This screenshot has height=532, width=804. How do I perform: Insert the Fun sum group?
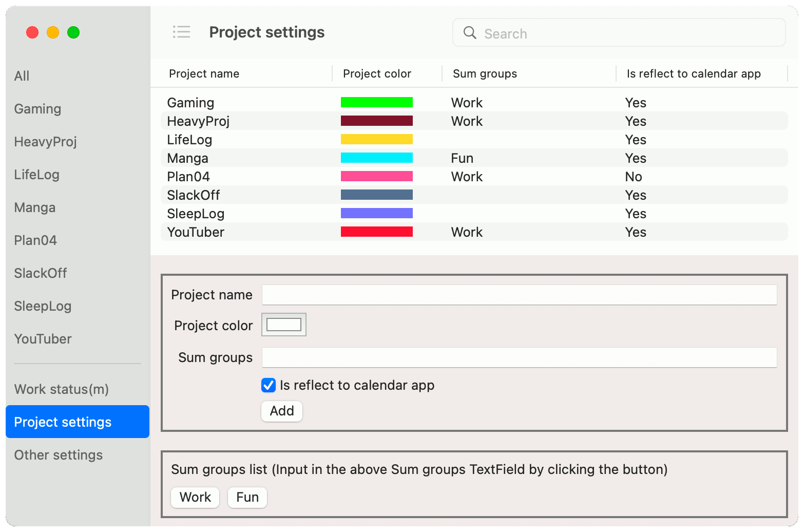click(x=247, y=497)
